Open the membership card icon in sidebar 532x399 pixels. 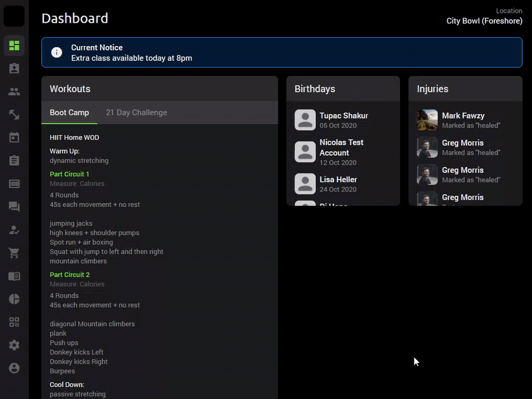14,183
